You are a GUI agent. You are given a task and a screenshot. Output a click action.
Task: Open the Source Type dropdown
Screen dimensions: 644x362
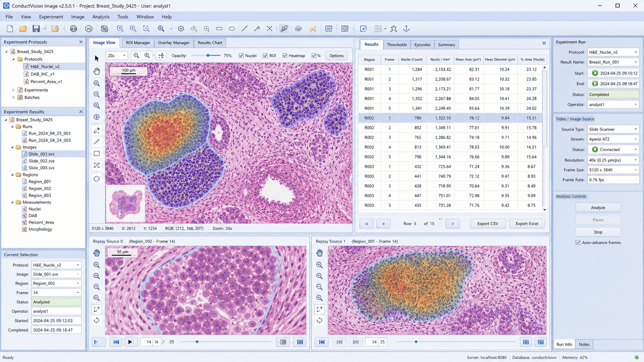[x=613, y=130]
